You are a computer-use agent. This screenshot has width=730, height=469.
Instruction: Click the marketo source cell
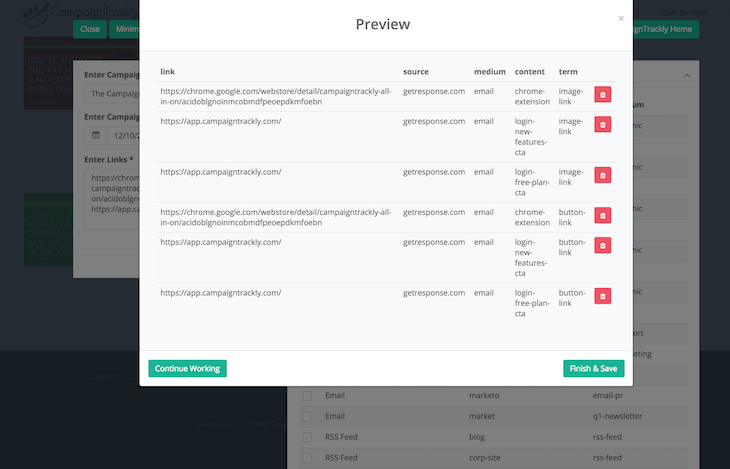click(484, 395)
